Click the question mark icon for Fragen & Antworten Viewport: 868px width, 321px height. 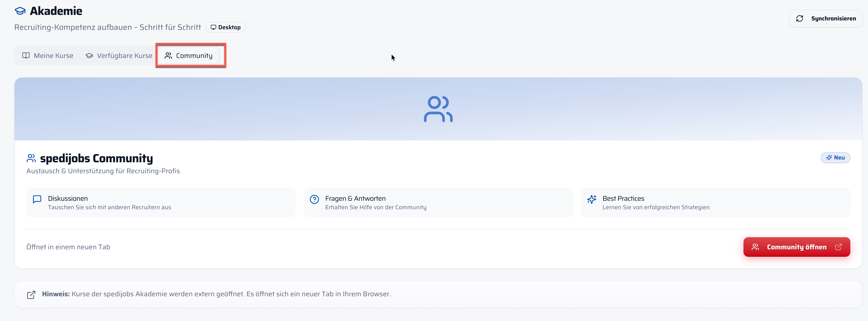[314, 199]
